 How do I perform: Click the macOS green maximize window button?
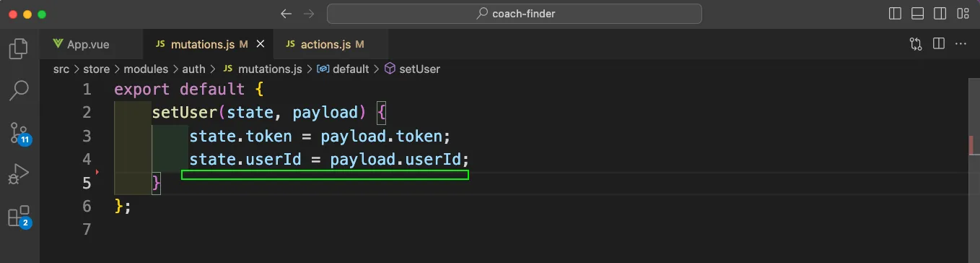[x=42, y=14]
